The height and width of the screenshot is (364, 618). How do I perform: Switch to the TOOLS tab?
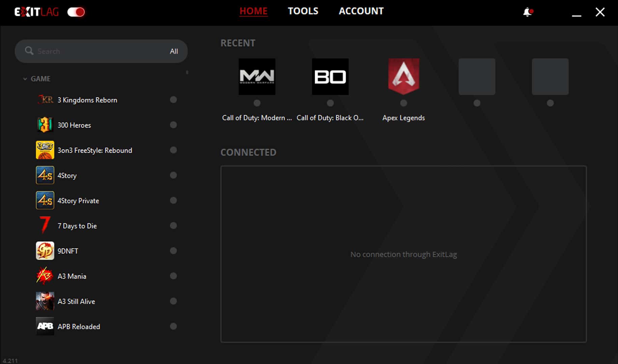[303, 11]
